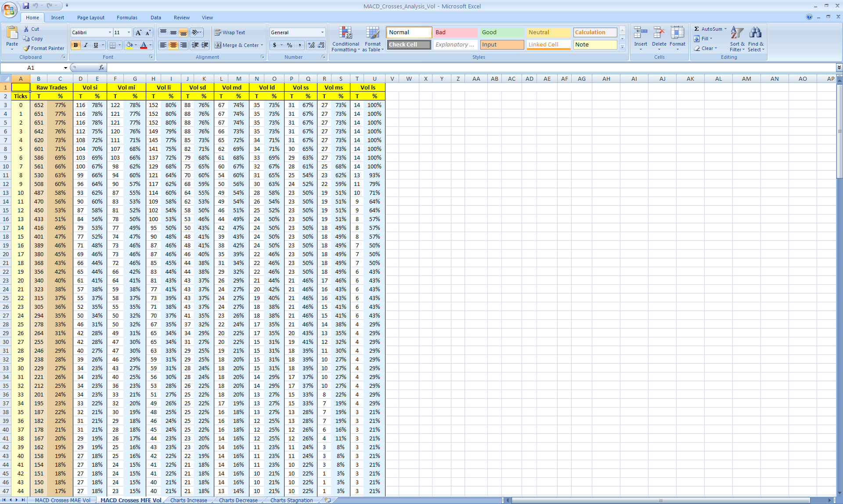843x504 pixels.
Task: Click the Increase Indent icon
Action: click(x=205, y=45)
